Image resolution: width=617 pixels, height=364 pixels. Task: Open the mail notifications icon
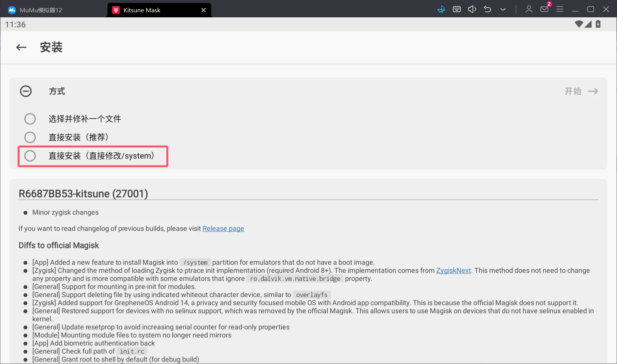(x=544, y=9)
